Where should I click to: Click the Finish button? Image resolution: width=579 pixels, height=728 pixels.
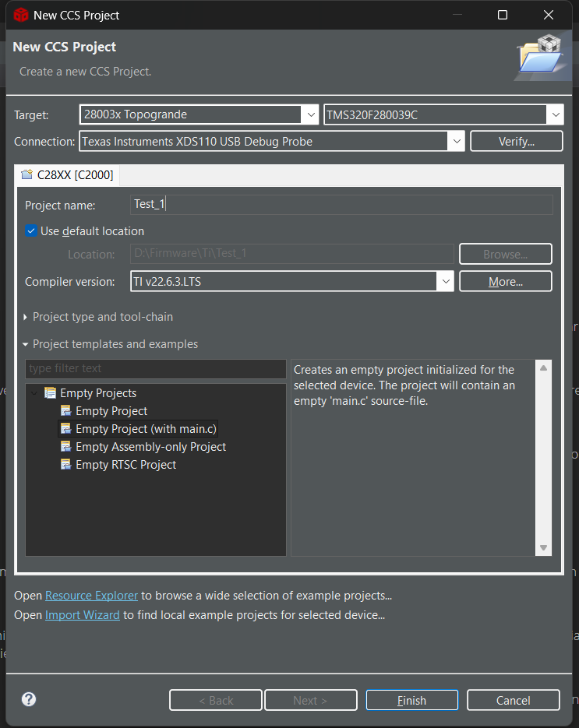click(411, 700)
